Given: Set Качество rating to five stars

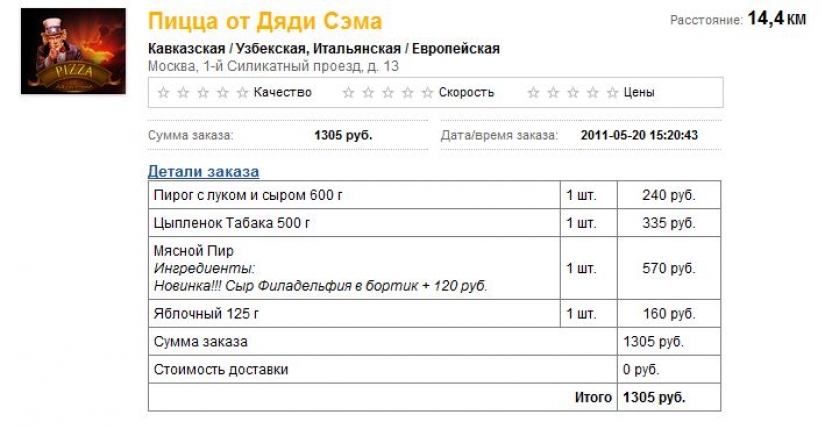Looking at the screenshot, I should pyautogui.click(x=241, y=93).
